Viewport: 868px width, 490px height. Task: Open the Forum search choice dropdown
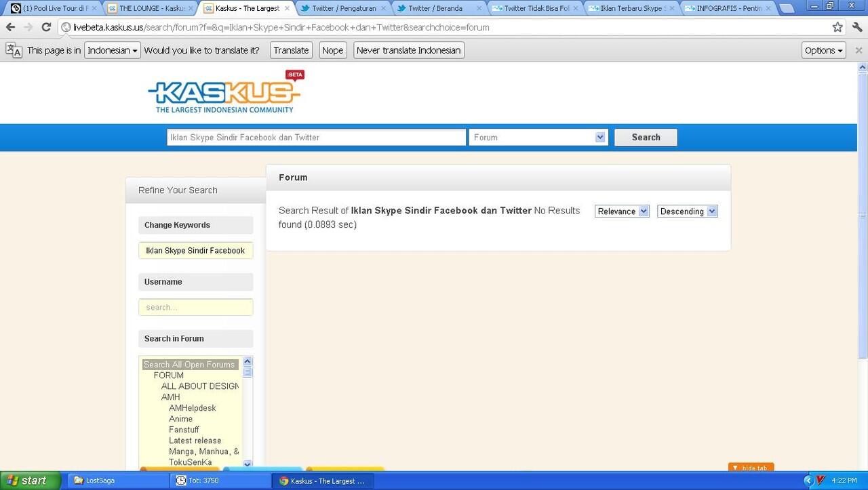point(538,137)
